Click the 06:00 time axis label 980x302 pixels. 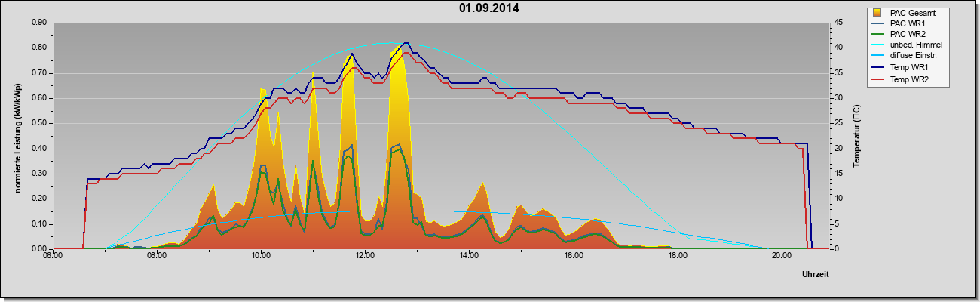53,255
